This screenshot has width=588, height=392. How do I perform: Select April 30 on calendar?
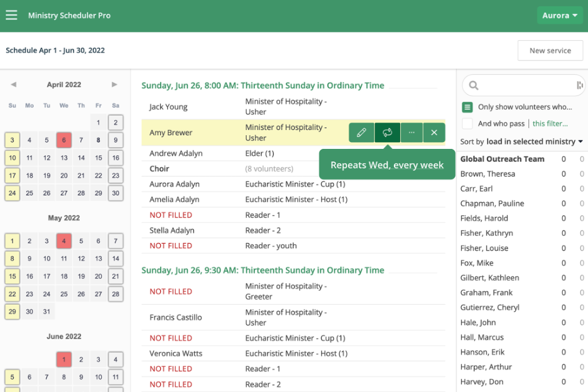(x=116, y=193)
